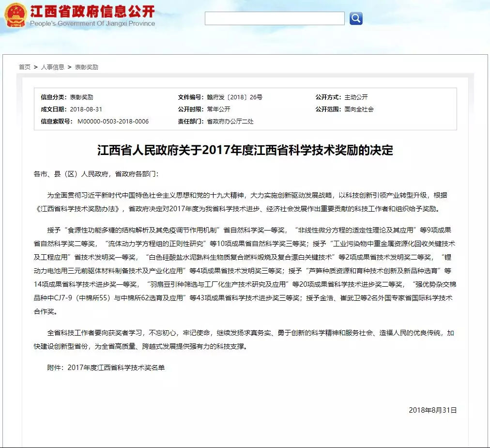Click the 责任部门 value 省政府办公厅二处
490x448 pixels.
230,121
